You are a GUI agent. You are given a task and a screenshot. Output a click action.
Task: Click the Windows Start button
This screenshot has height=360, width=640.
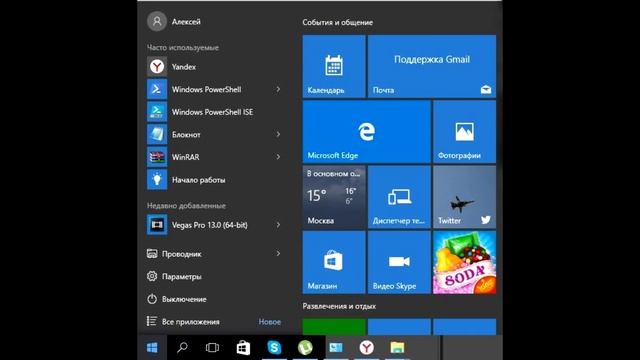coord(152,348)
